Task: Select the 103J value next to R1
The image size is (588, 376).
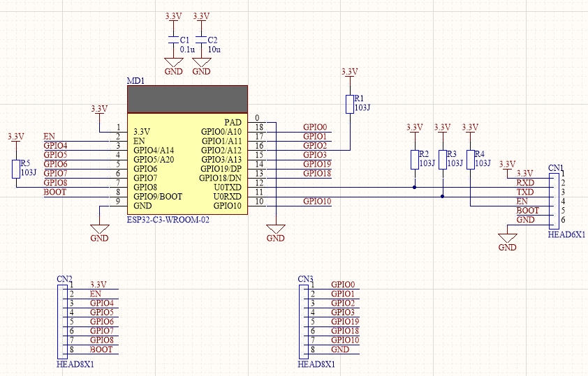Action: pos(362,108)
